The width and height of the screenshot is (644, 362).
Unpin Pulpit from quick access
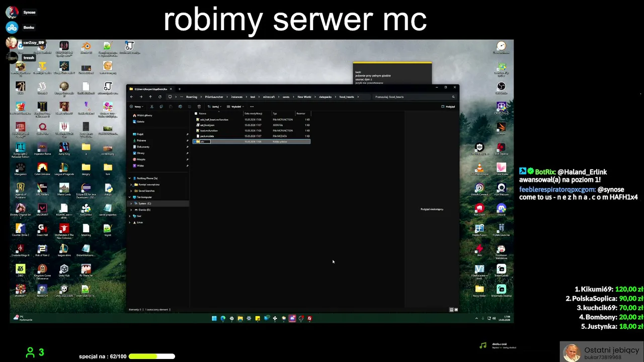point(187,134)
